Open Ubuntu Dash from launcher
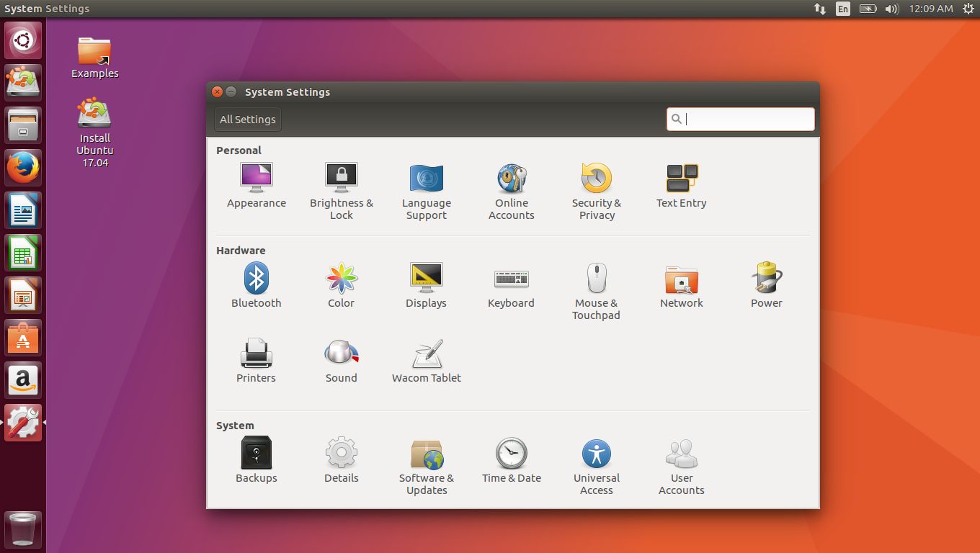This screenshot has width=980, height=553. (x=23, y=40)
